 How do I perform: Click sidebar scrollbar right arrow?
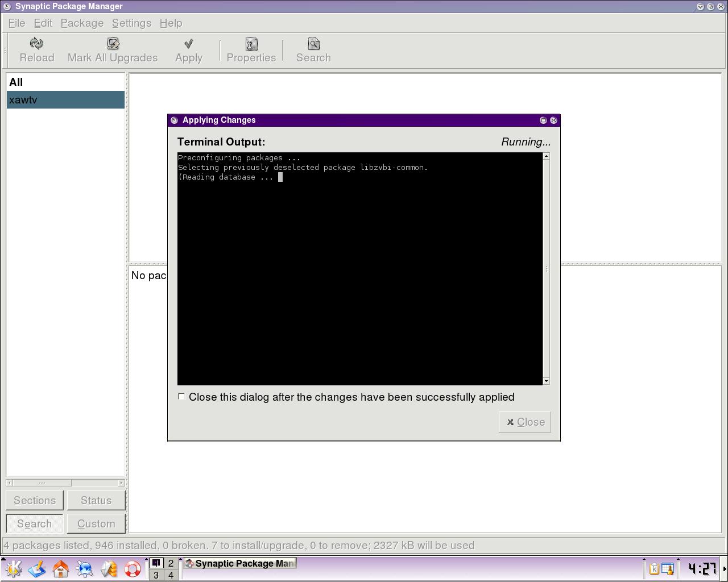pos(121,483)
